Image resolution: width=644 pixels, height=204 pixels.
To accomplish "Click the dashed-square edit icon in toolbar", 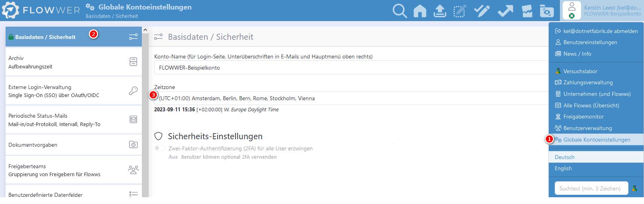I will [459, 11].
